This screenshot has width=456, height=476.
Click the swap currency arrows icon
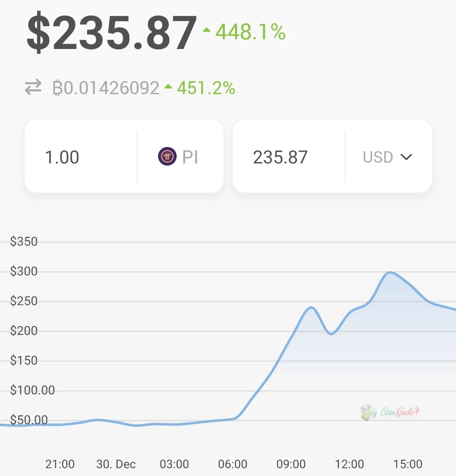(x=33, y=87)
